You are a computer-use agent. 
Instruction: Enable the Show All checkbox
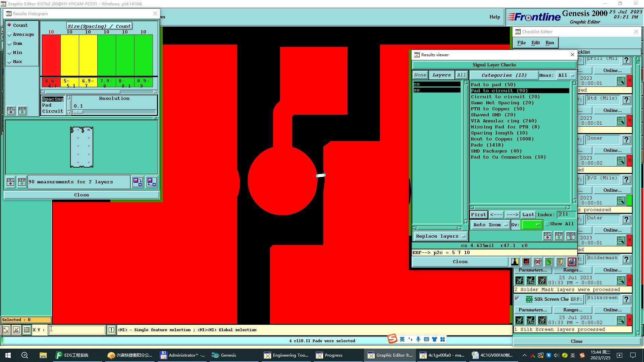click(547, 224)
